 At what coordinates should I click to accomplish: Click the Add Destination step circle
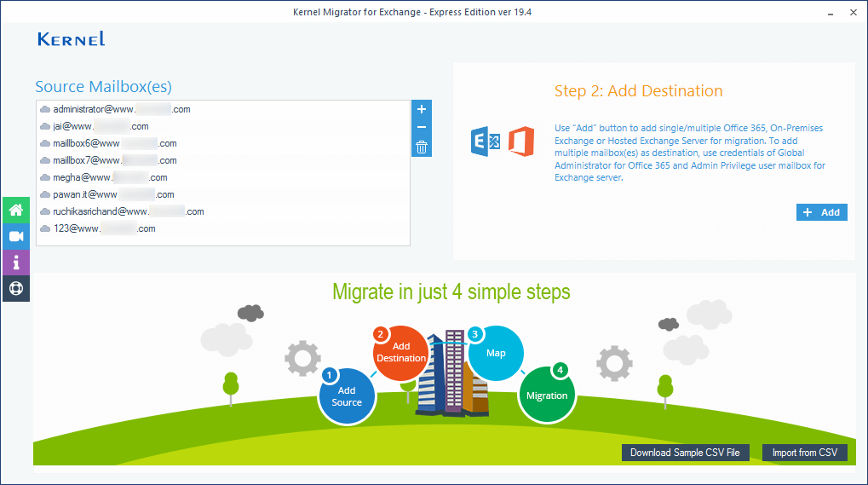[x=401, y=353]
